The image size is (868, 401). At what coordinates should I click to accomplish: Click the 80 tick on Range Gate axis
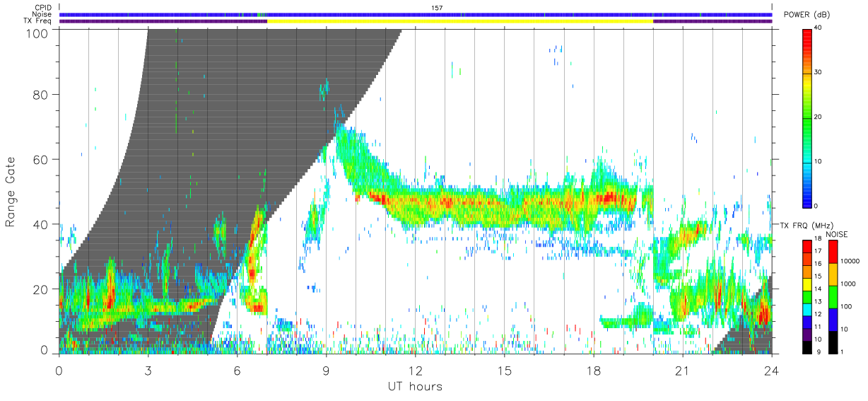tap(42, 95)
